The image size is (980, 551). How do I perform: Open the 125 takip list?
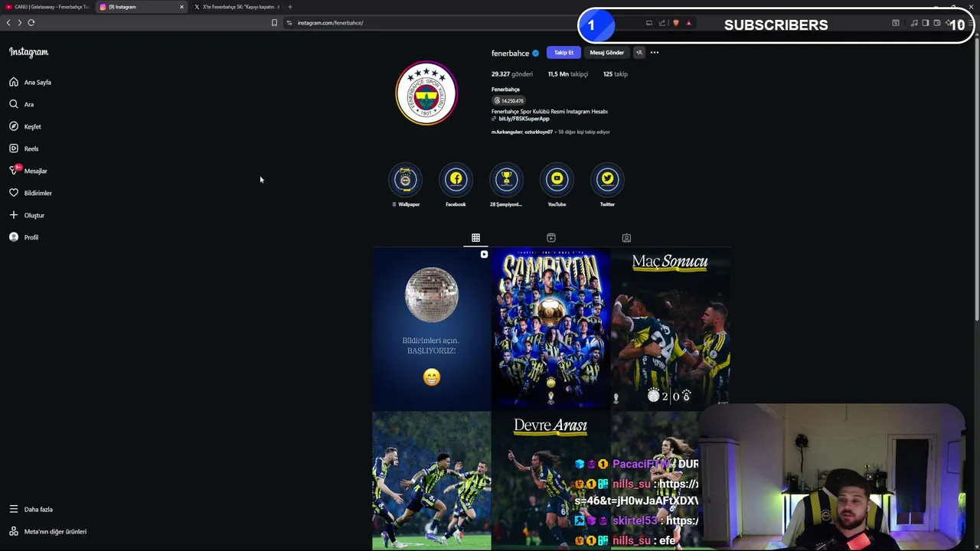(616, 74)
